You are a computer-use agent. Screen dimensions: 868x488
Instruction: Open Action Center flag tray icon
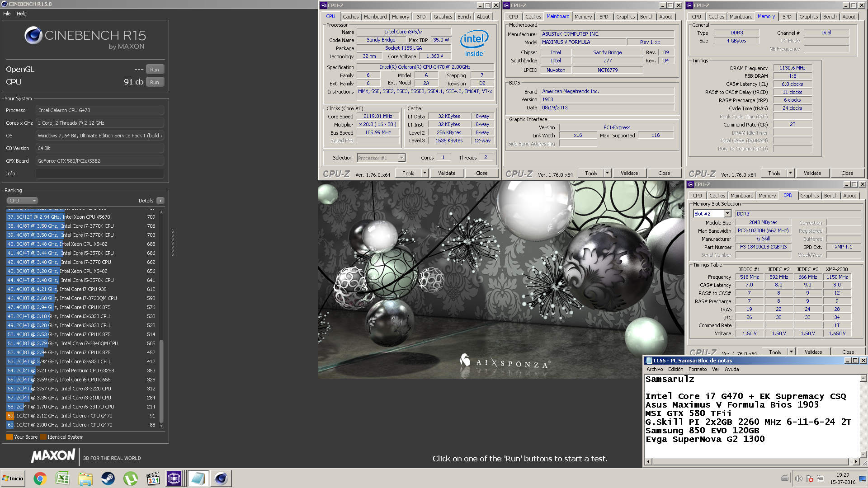pos(810,479)
